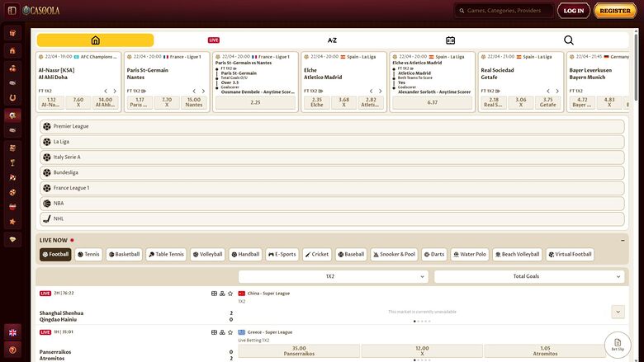
Task: Toggle the sidebar panel icon beside Casoola logo
Action: pyautogui.click(x=12, y=11)
